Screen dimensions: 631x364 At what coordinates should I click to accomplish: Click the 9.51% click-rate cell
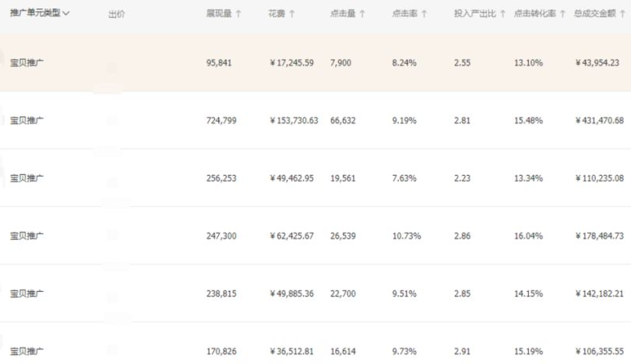(x=404, y=293)
